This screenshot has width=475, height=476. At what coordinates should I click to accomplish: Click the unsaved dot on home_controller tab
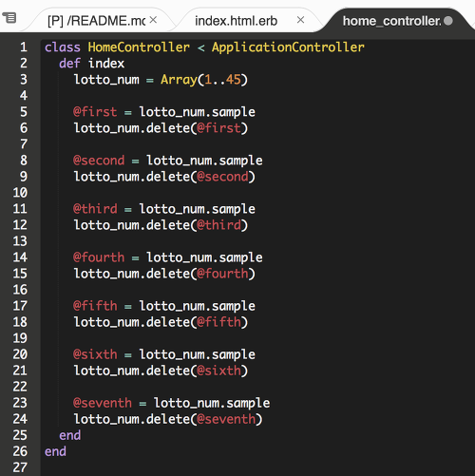(x=448, y=21)
